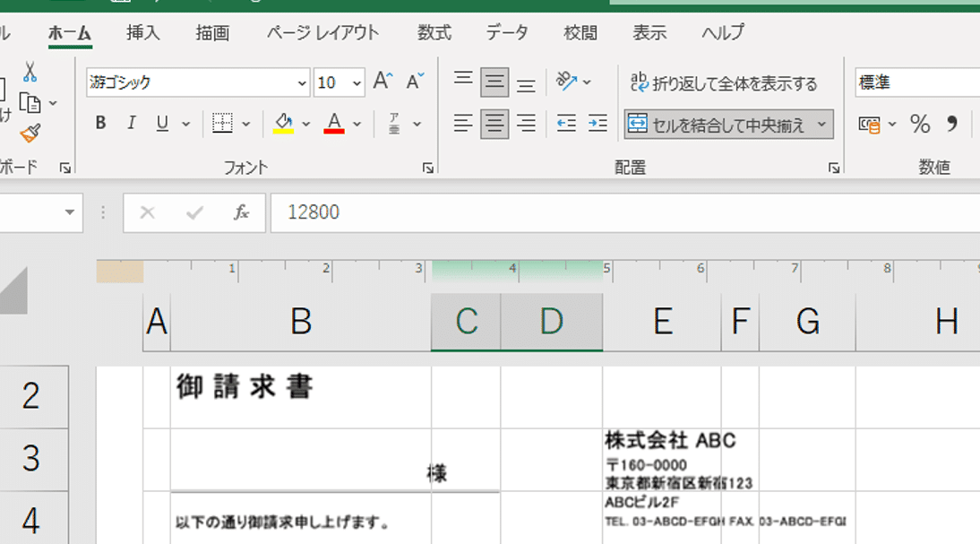Open the borders dropdown arrow

pos(245,124)
